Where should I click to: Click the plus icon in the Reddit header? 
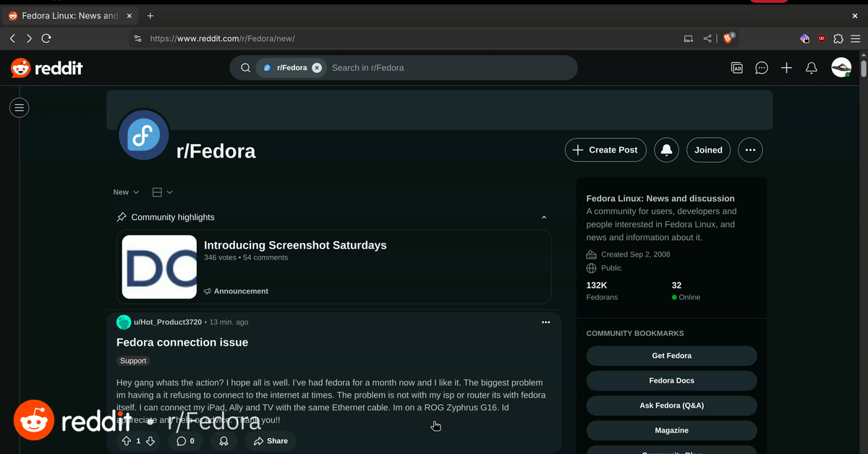[x=786, y=68]
